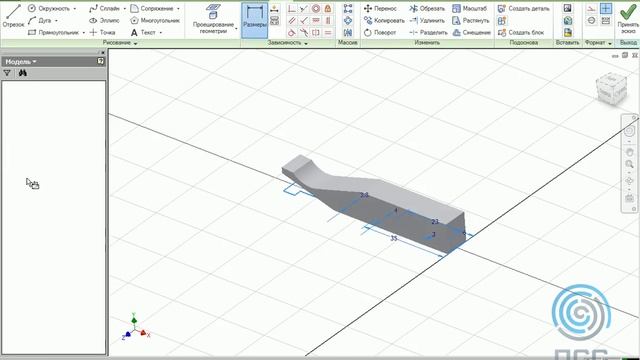Apply the tangent constraint icon
The height and width of the screenshot is (360, 640).
point(292,32)
